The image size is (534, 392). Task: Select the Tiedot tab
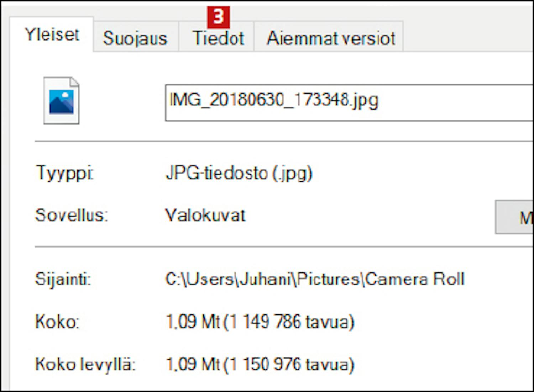(218, 38)
